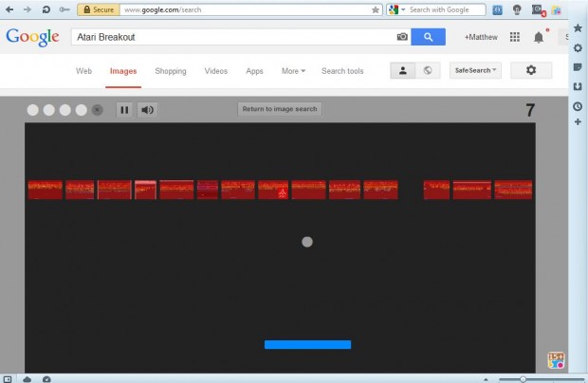Toggle personal results with person icon
This screenshot has width=588, height=383.
click(403, 70)
